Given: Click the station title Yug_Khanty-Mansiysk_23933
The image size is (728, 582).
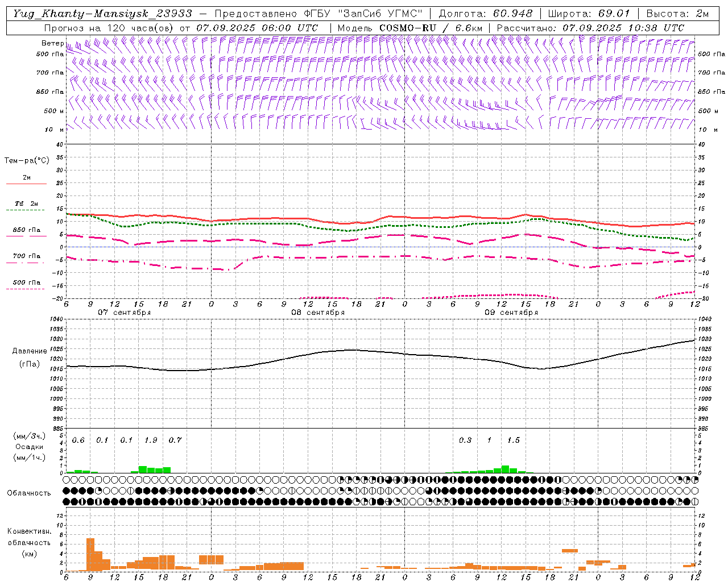Looking at the screenshot, I should tap(102, 14).
